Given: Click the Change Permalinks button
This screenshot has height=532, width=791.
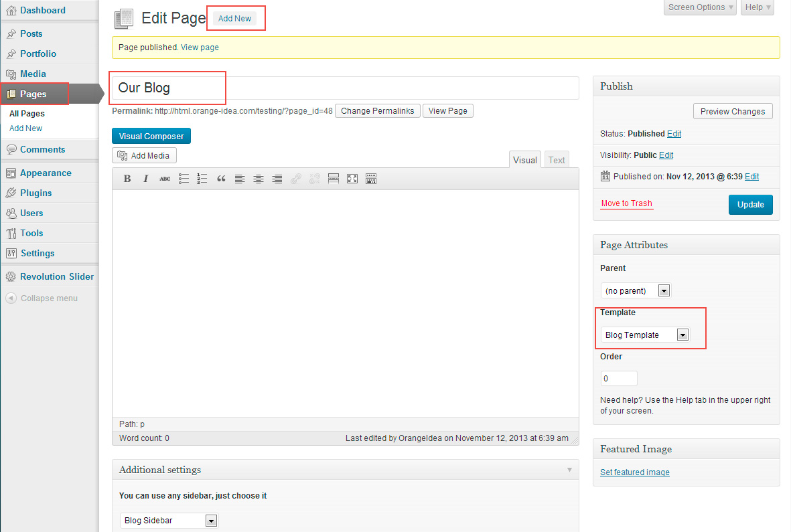Looking at the screenshot, I should 377,111.
